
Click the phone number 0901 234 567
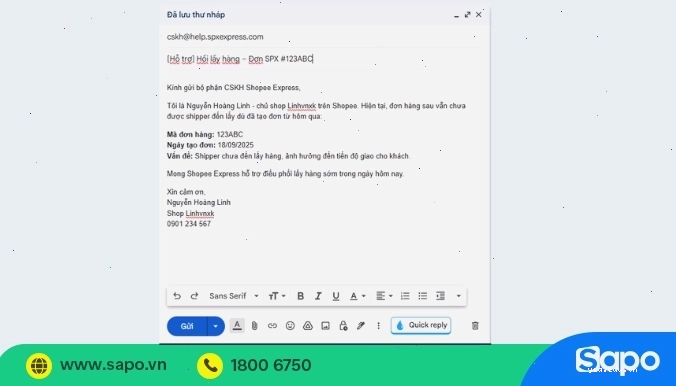[x=189, y=224]
